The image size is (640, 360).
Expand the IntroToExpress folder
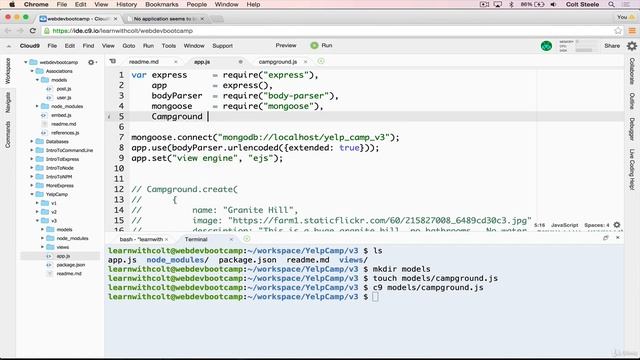[32, 159]
